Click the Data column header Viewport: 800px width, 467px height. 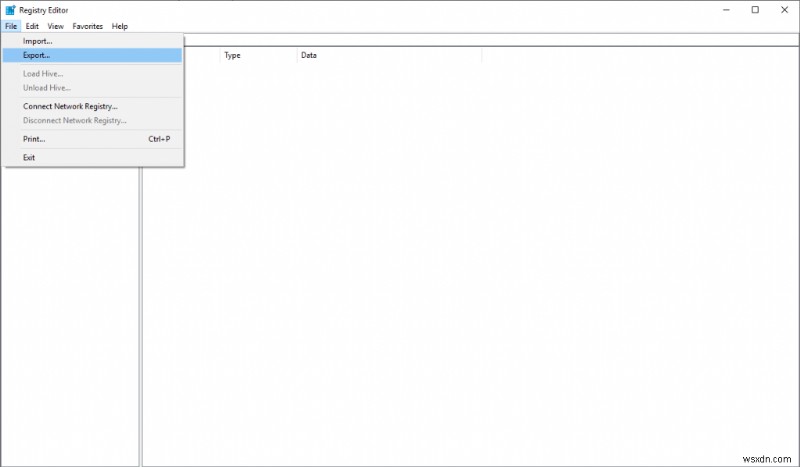[x=389, y=55]
